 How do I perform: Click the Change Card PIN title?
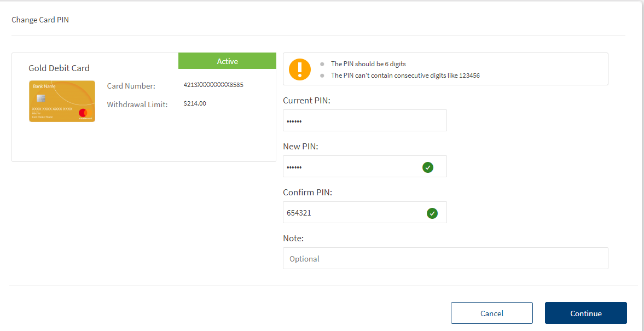tap(40, 20)
